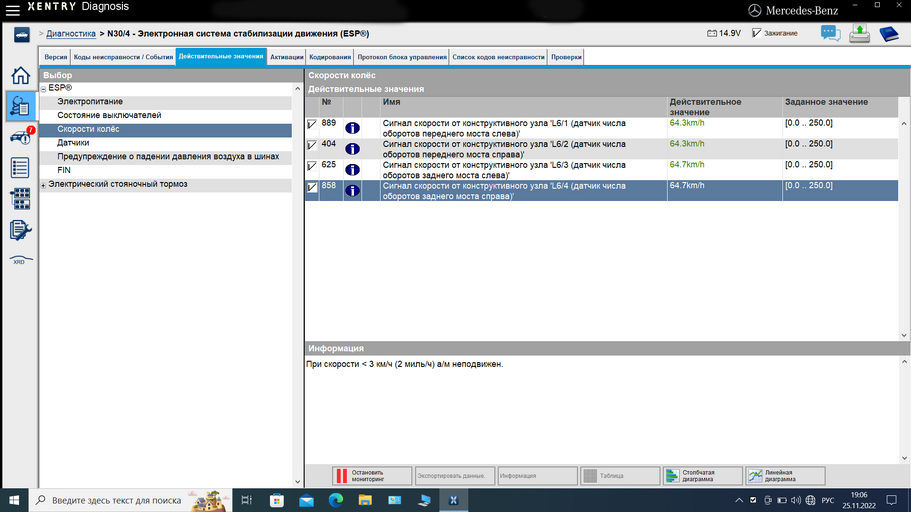911x512 pixels.
Task: Show info for row 625 signal
Action: coord(352,170)
